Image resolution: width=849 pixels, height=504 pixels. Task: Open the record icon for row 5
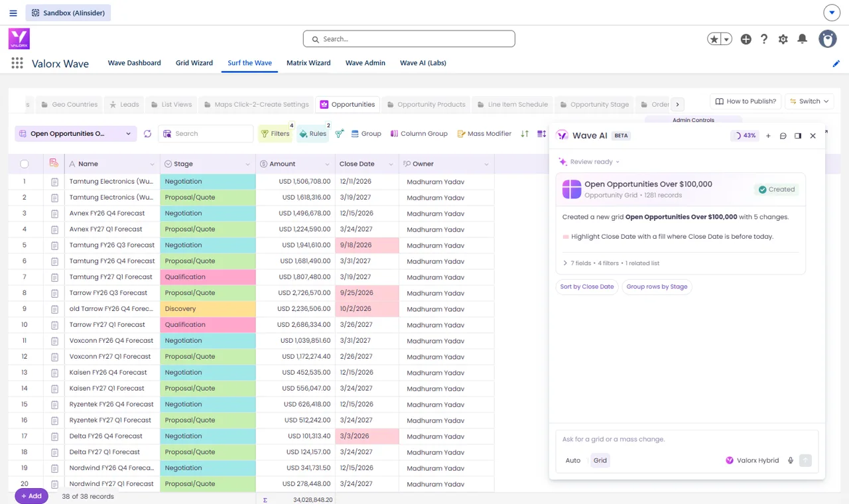[x=54, y=245]
